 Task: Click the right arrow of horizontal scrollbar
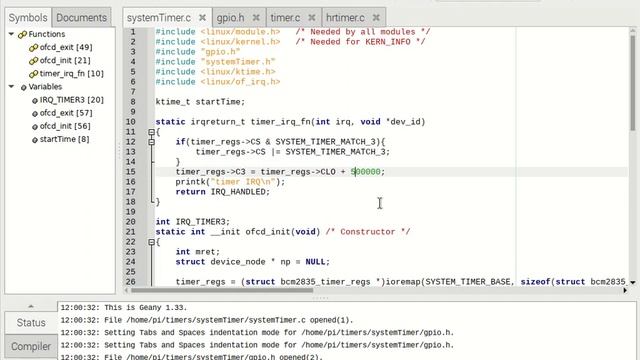tap(625, 290)
